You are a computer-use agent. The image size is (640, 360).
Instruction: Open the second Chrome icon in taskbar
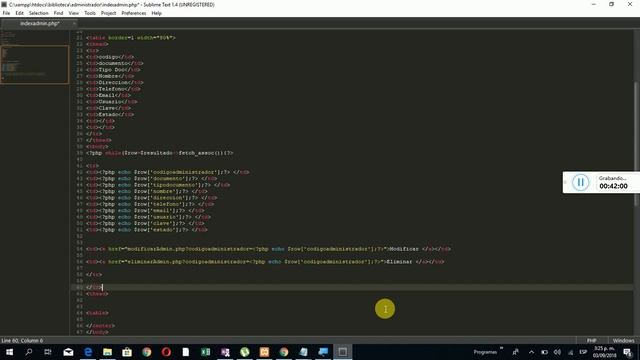[284, 352]
